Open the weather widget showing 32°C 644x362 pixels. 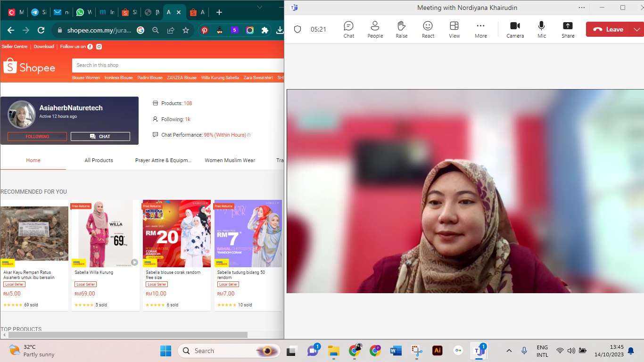pos(32,351)
